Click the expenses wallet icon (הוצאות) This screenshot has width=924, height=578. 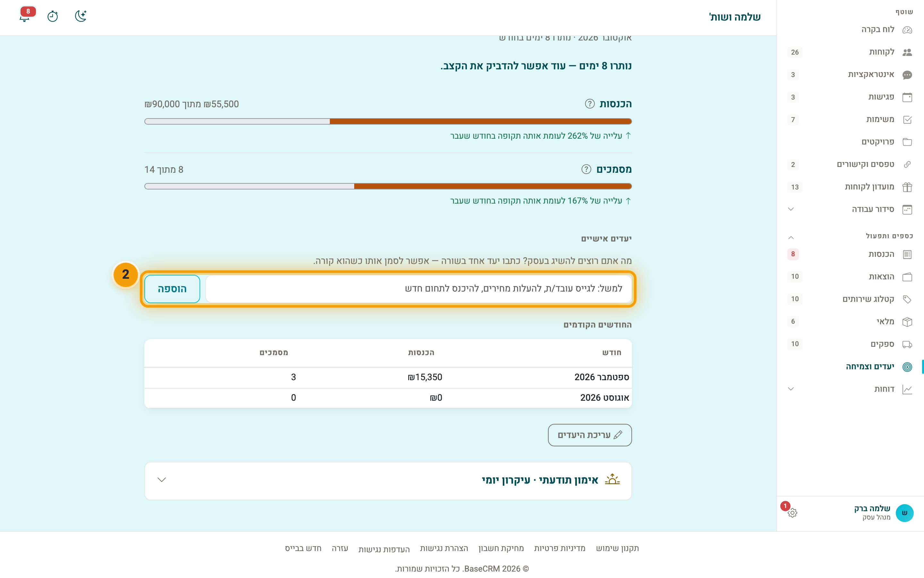click(x=907, y=277)
